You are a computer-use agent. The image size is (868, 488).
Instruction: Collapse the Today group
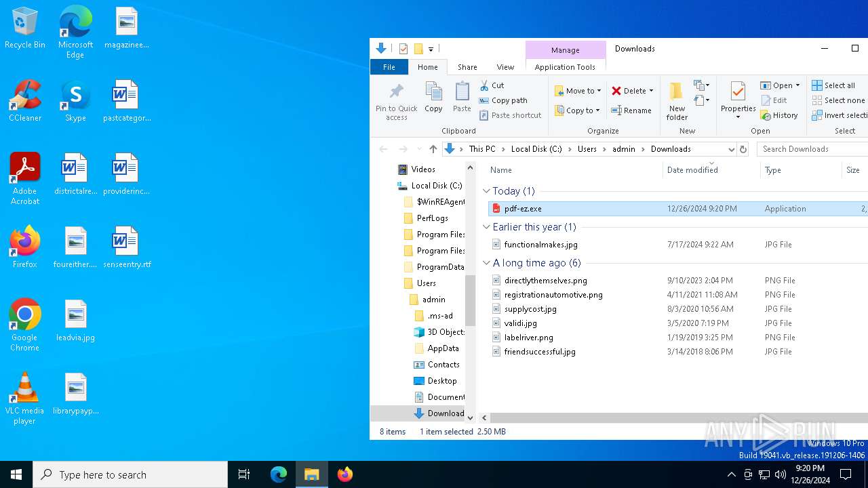[486, 191]
